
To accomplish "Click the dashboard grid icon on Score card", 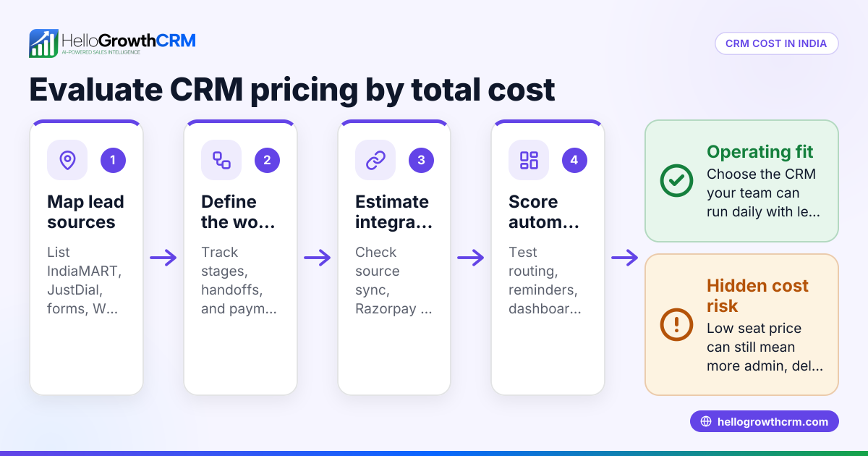I will coord(529,160).
